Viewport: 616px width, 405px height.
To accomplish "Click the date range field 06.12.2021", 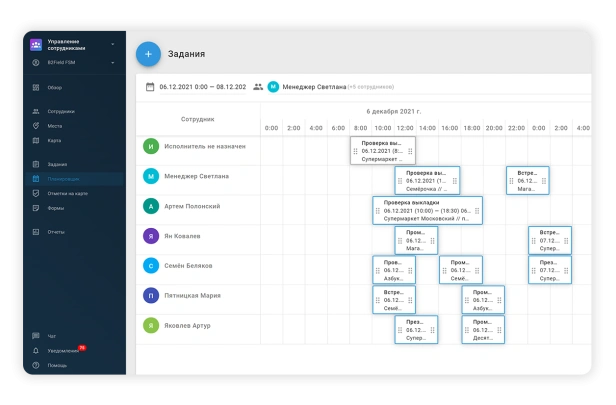I will (x=203, y=87).
